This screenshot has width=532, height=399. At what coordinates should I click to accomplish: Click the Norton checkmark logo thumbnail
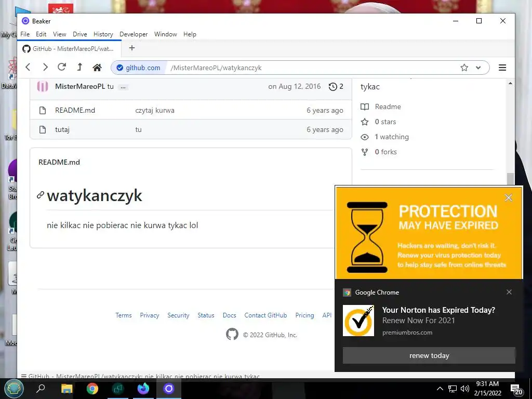point(358,321)
